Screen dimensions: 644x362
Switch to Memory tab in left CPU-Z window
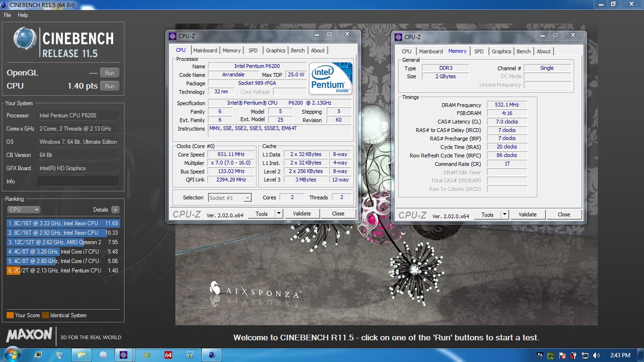click(x=231, y=50)
